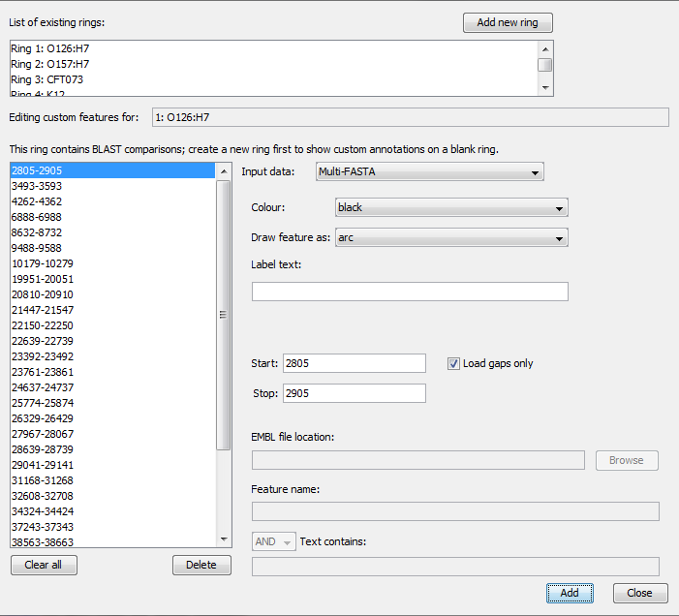This screenshot has height=616, width=679.
Task: Click the rings list scrollbar thumb
Action: pyautogui.click(x=544, y=65)
